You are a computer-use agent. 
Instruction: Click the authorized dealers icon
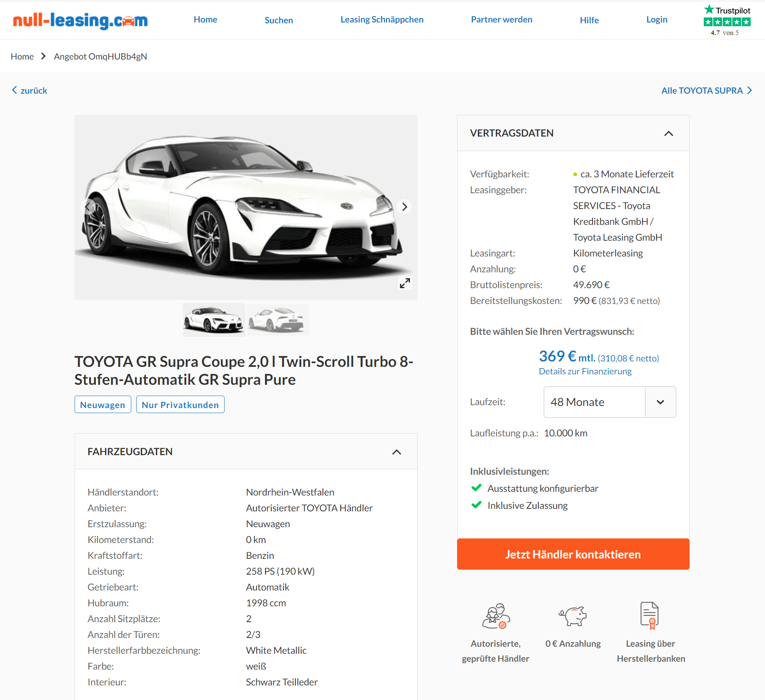(x=496, y=616)
